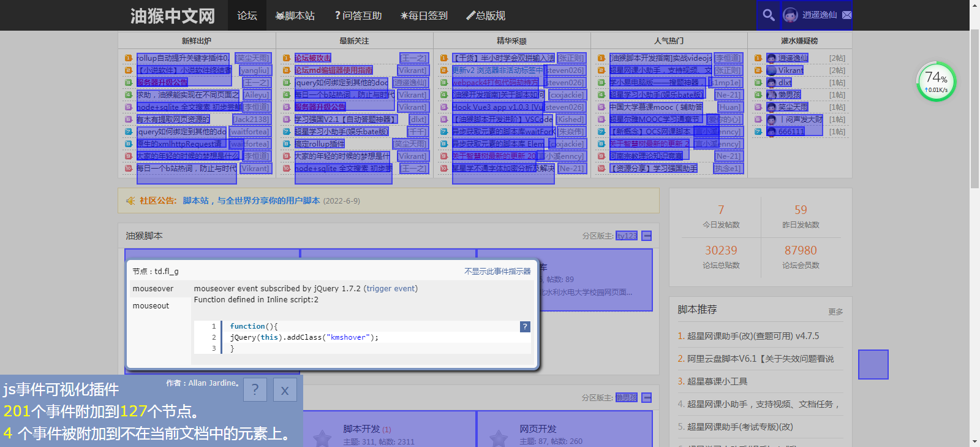Open 学习强国V2.1【自动答题神器】 thread

pyautogui.click(x=346, y=119)
